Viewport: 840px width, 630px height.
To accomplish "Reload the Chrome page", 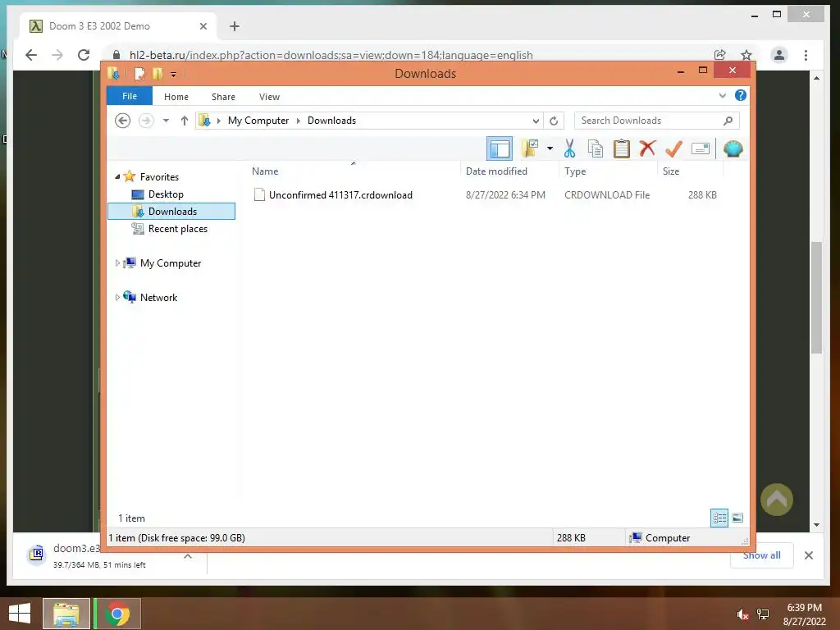I will (x=84, y=55).
